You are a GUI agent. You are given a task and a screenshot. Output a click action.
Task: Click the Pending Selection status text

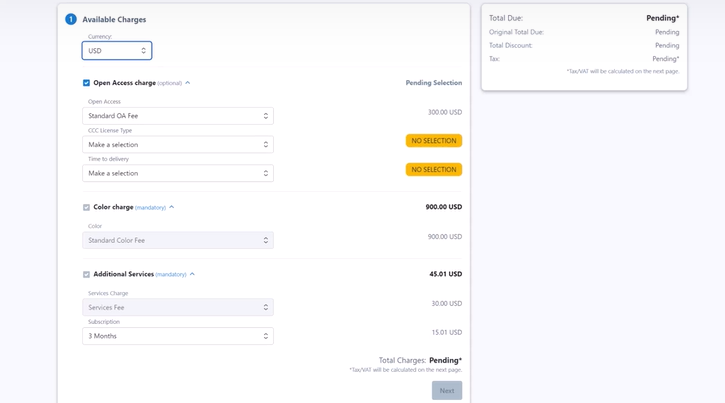click(434, 83)
